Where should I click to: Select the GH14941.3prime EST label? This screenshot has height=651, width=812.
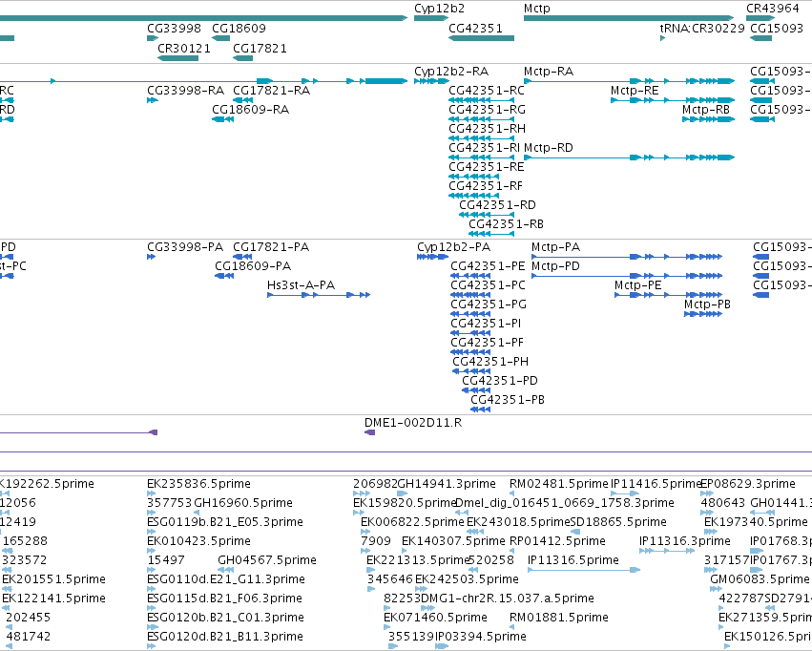tap(447, 484)
